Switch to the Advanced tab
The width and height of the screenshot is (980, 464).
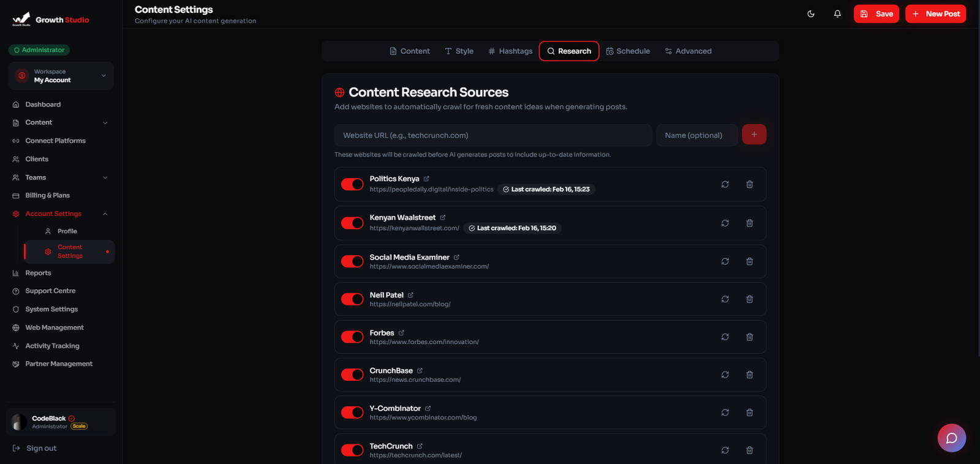(x=688, y=51)
